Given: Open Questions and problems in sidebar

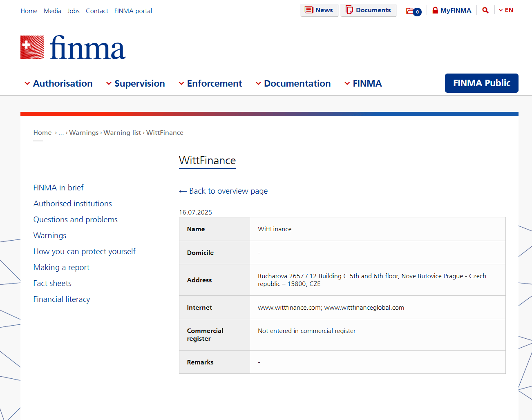Looking at the screenshot, I should (x=76, y=219).
